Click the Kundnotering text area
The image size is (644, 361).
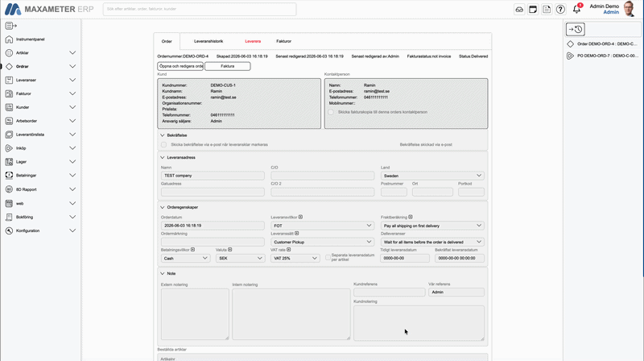click(419, 323)
